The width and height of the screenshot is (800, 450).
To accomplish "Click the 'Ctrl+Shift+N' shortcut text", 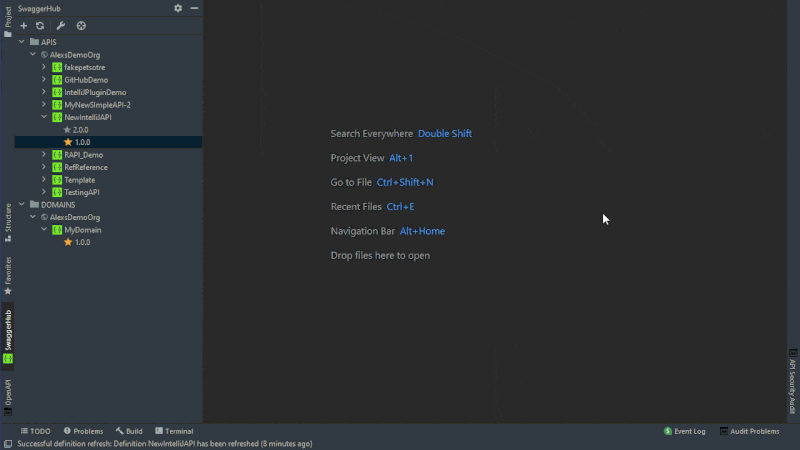I will [405, 182].
